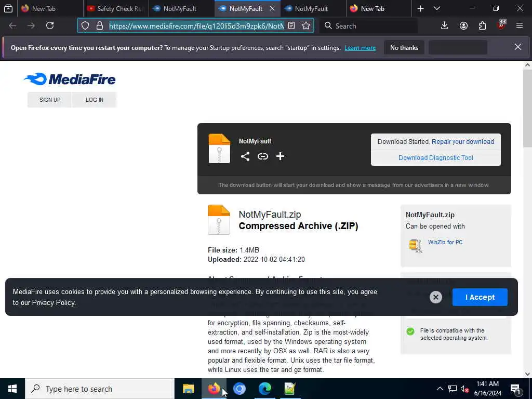
Task: Show hidden system tray icons
Action: pyautogui.click(x=440, y=389)
